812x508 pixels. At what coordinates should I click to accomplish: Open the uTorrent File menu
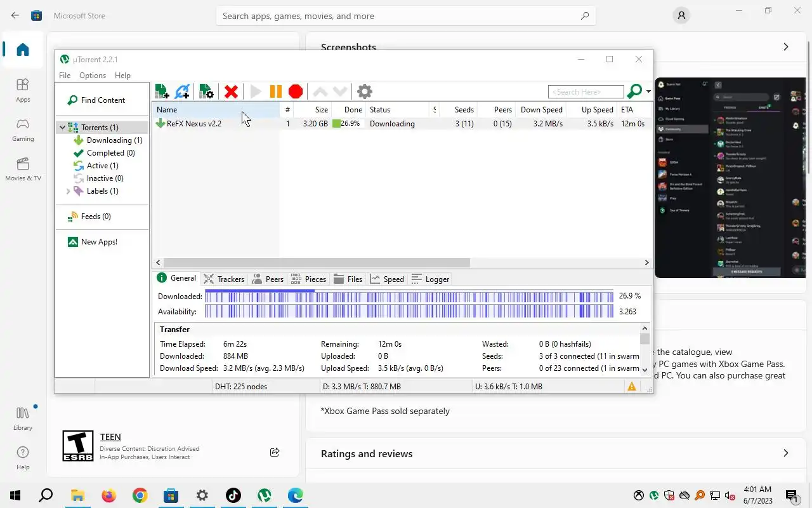pos(65,75)
